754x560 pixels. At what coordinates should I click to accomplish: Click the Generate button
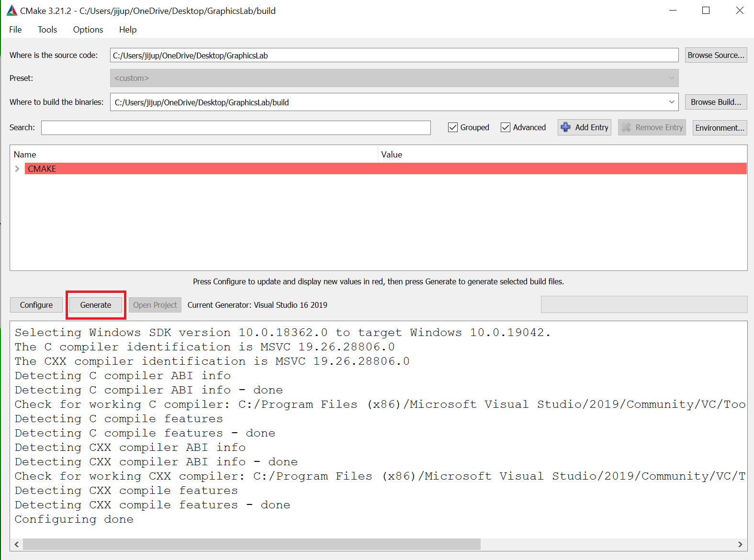tap(96, 305)
